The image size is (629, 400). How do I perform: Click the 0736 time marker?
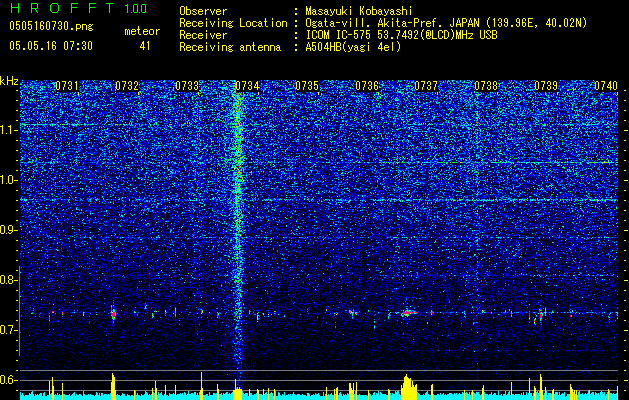point(367,86)
